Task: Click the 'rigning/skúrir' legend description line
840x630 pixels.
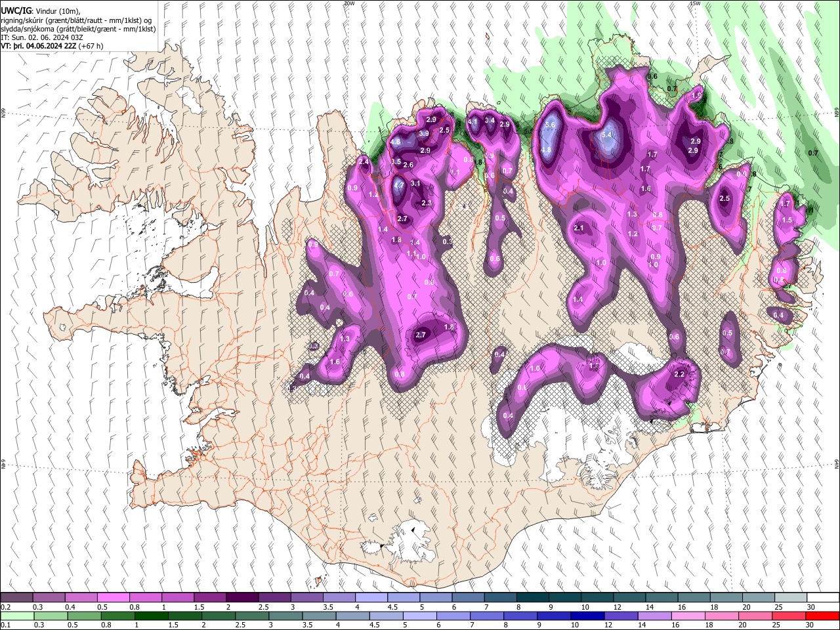Action: pyautogui.click(x=76, y=20)
